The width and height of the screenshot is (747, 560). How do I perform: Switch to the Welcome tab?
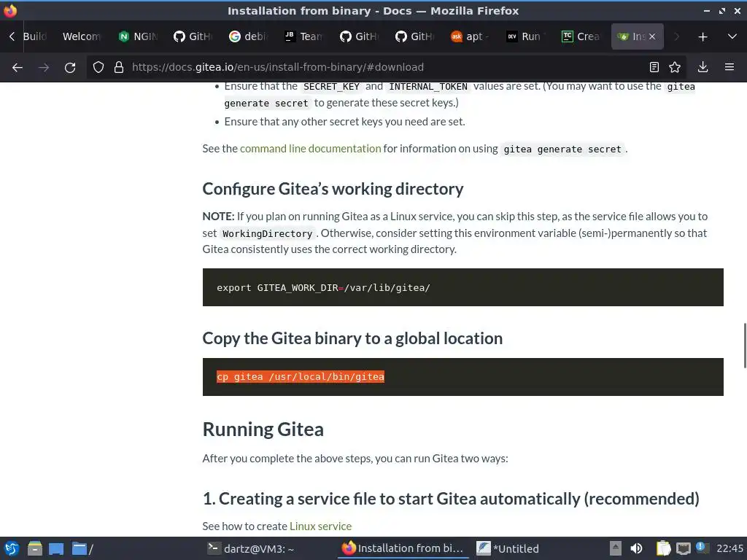coord(82,36)
